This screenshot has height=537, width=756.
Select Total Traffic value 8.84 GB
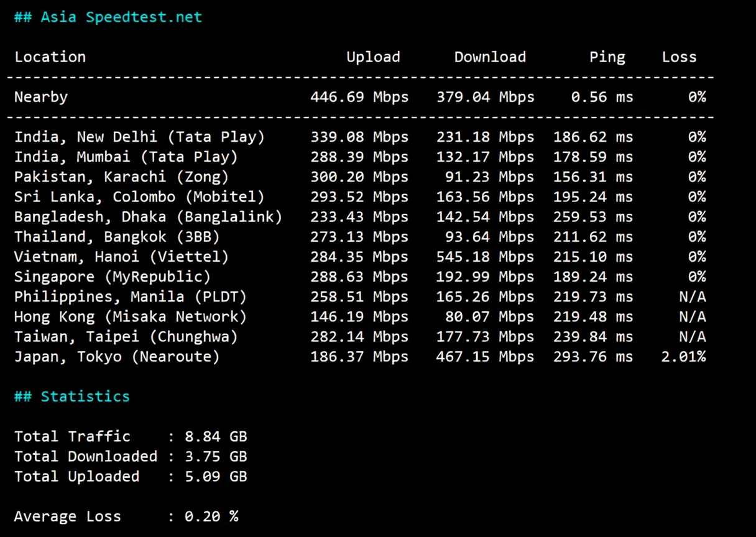(x=216, y=436)
